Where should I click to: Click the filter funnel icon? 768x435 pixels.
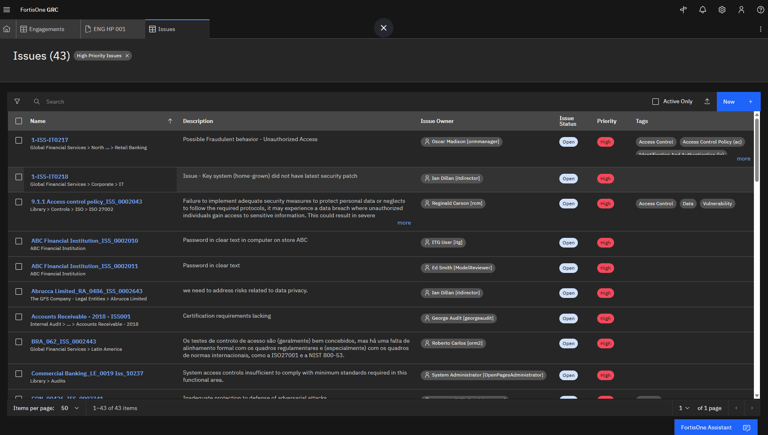pos(17,101)
